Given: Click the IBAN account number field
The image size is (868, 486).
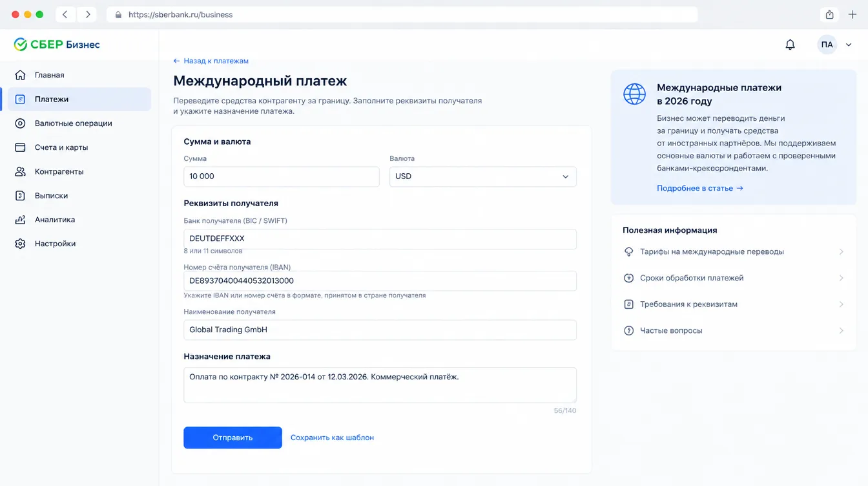Looking at the screenshot, I should tap(380, 281).
